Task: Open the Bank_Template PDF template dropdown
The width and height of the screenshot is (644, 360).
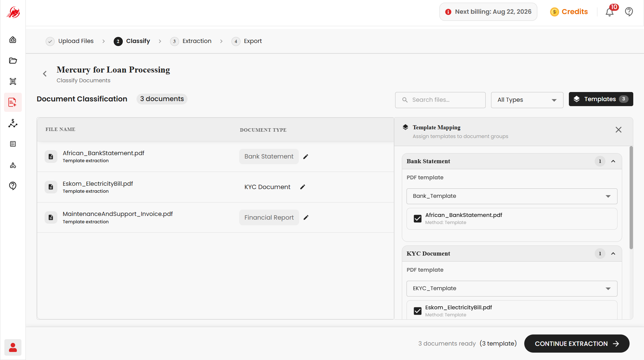Action: click(x=512, y=196)
